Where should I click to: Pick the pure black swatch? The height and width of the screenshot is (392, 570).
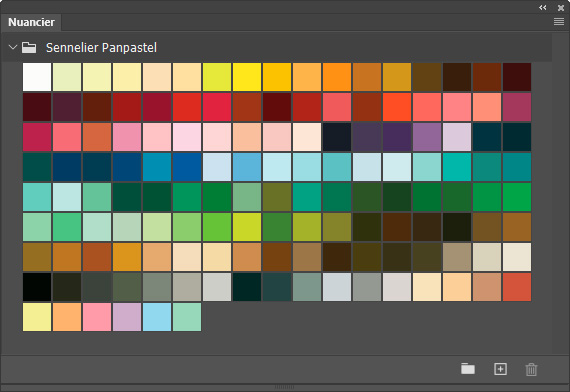coord(37,287)
